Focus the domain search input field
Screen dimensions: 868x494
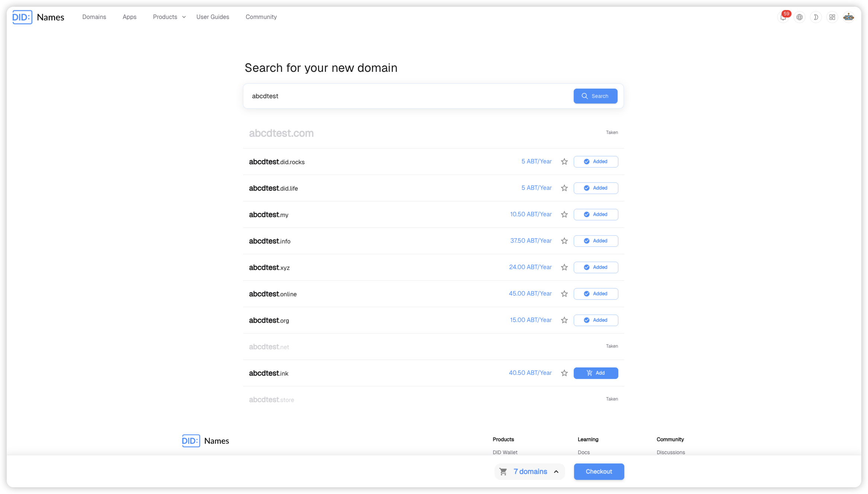(409, 96)
